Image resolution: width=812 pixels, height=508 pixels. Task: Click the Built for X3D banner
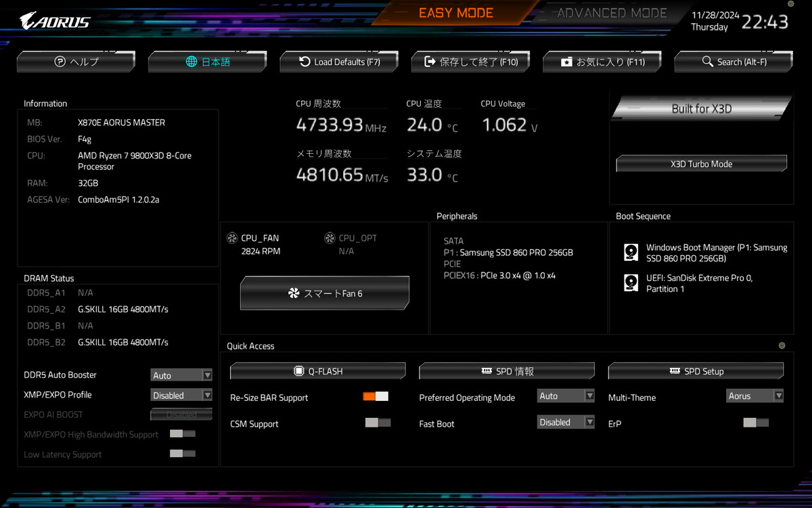coord(702,108)
